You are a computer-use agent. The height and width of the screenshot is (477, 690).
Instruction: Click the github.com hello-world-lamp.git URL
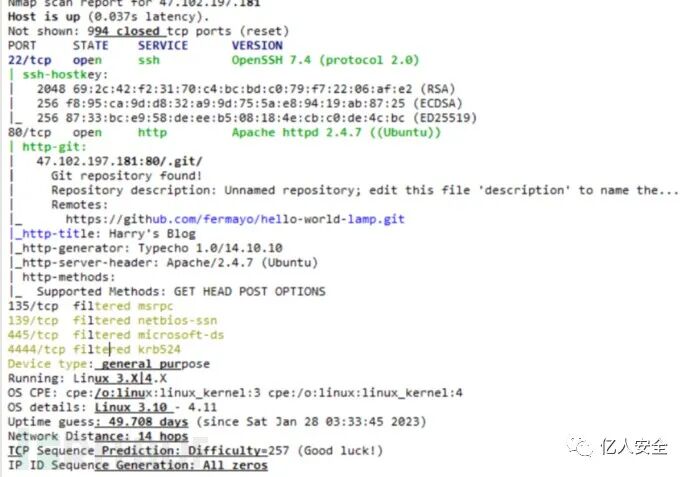click(x=235, y=219)
